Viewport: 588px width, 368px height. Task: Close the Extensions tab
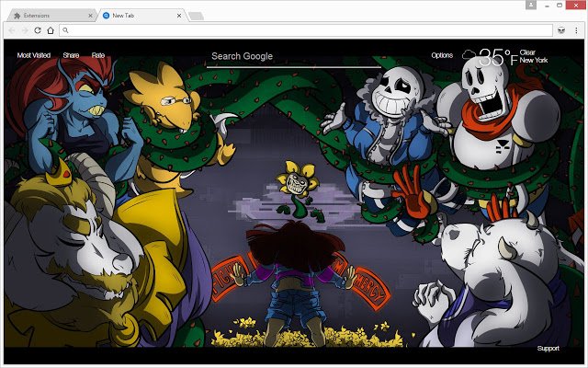click(90, 16)
